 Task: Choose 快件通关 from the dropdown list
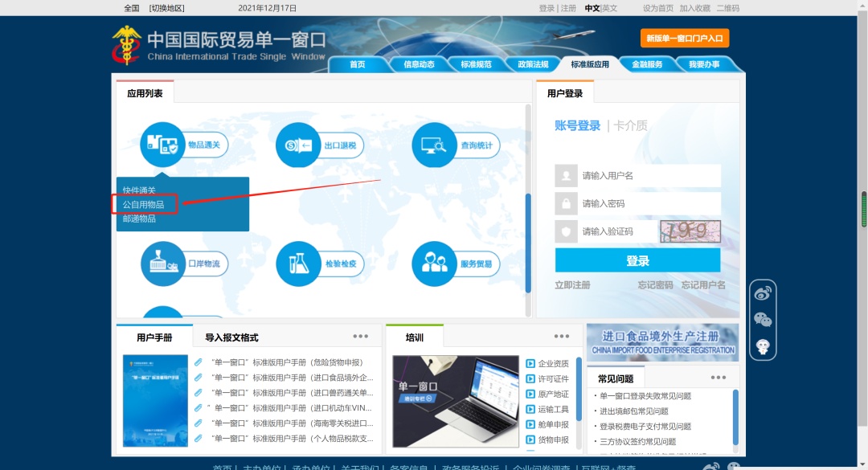[139, 190]
